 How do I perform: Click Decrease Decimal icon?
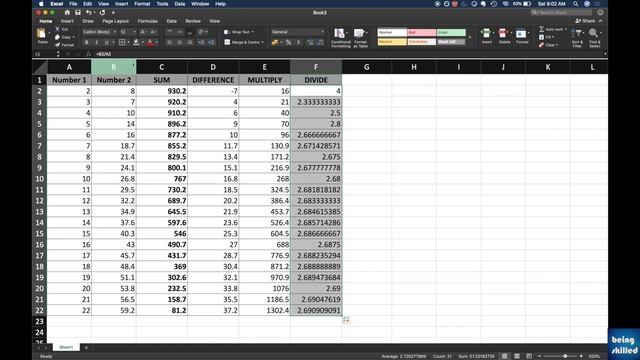320,42
